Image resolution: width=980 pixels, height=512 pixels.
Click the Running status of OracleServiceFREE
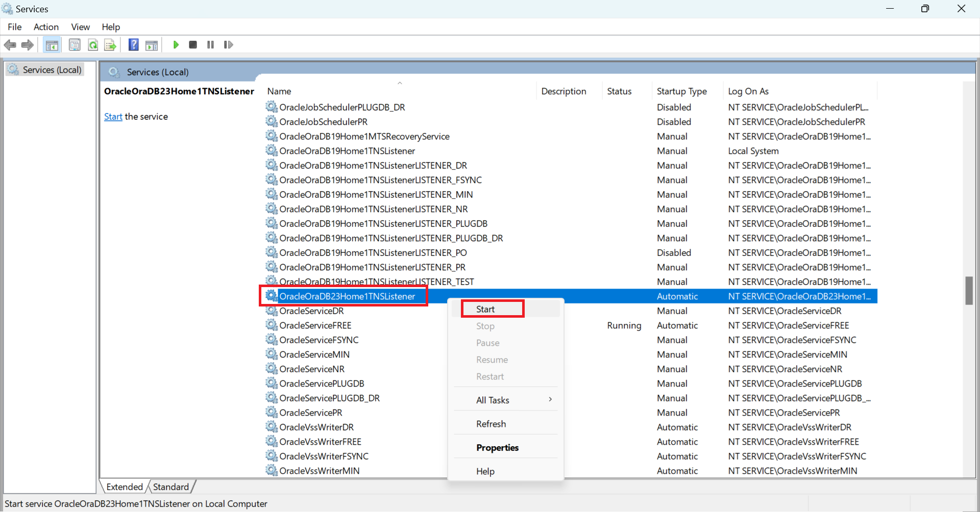coord(624,325)
